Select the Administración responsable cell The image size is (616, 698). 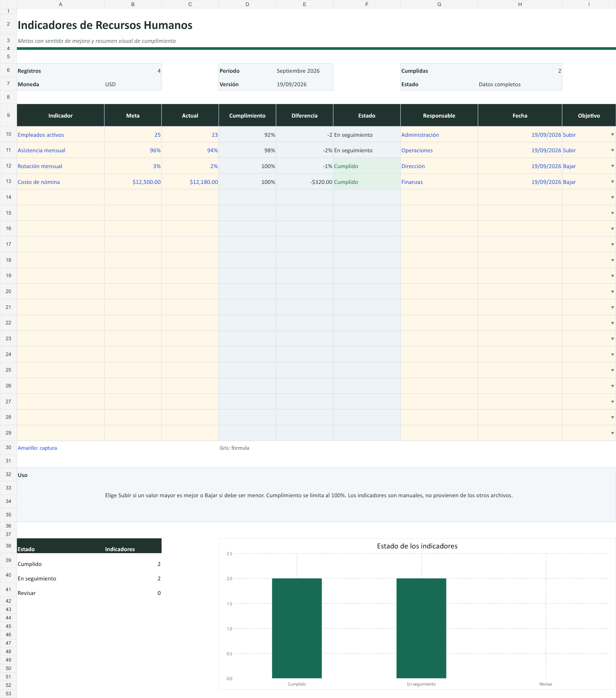(x=439, y=134)
